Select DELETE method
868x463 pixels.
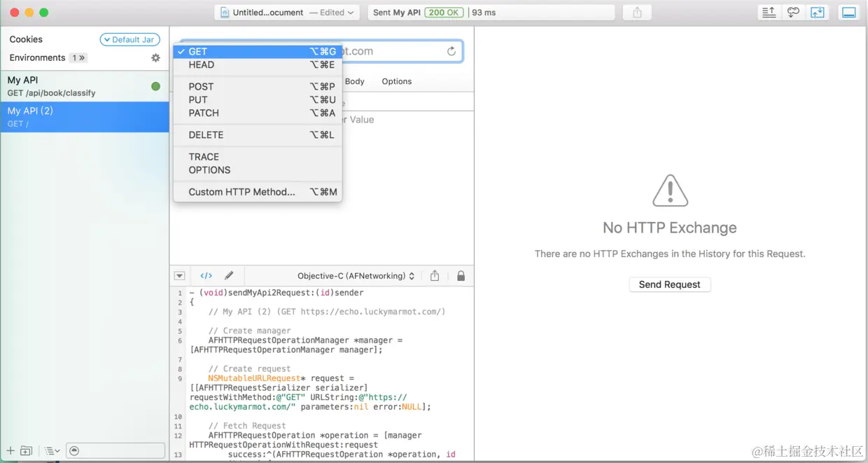click(258, 134)
